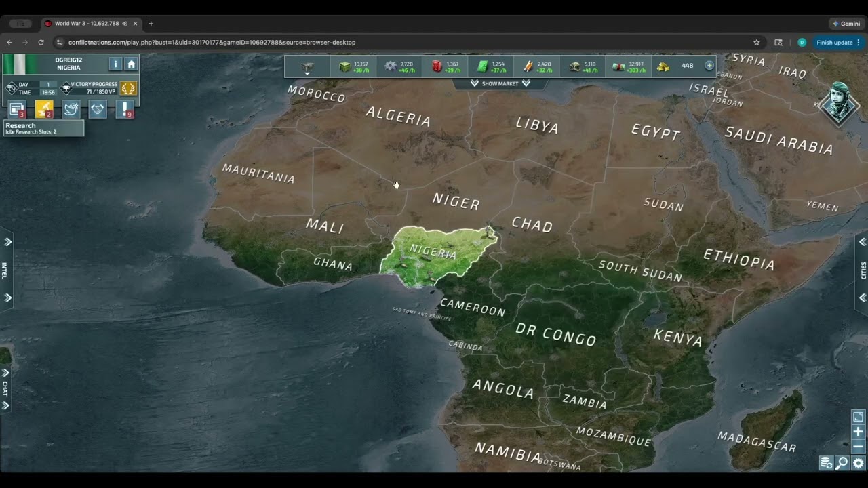Expand Intel panel with lower arrow
This screenshot has height=488, width=868.
(8, 298)
